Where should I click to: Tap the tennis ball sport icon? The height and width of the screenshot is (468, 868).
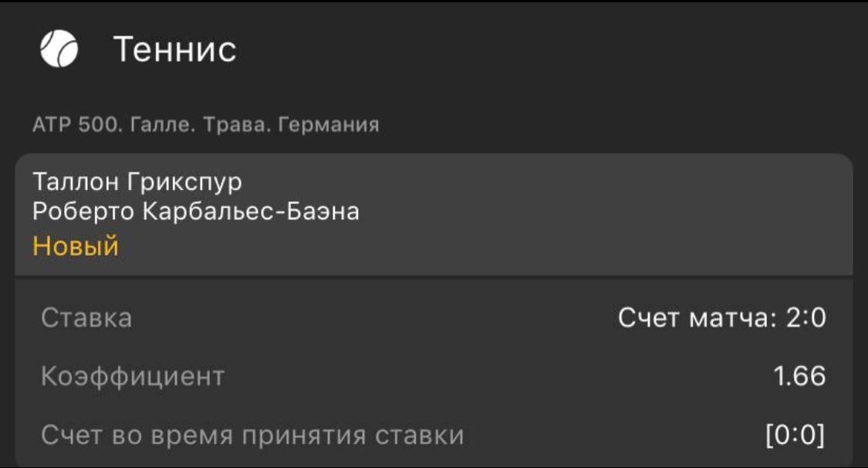[59, 49]
